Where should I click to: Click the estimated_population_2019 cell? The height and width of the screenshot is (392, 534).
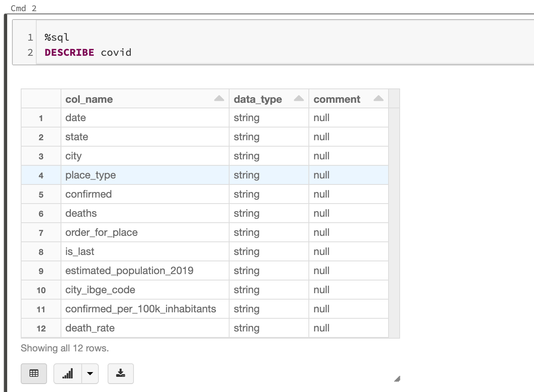pos(129,271)
